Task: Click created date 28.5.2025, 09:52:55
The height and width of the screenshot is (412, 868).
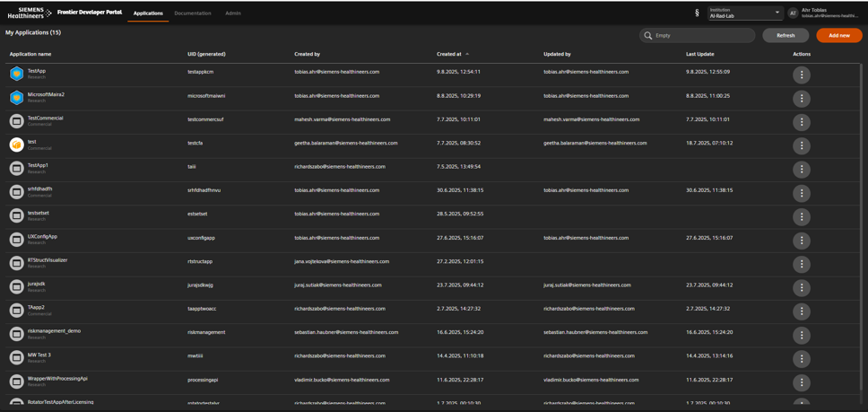Action: pos(459,214)
